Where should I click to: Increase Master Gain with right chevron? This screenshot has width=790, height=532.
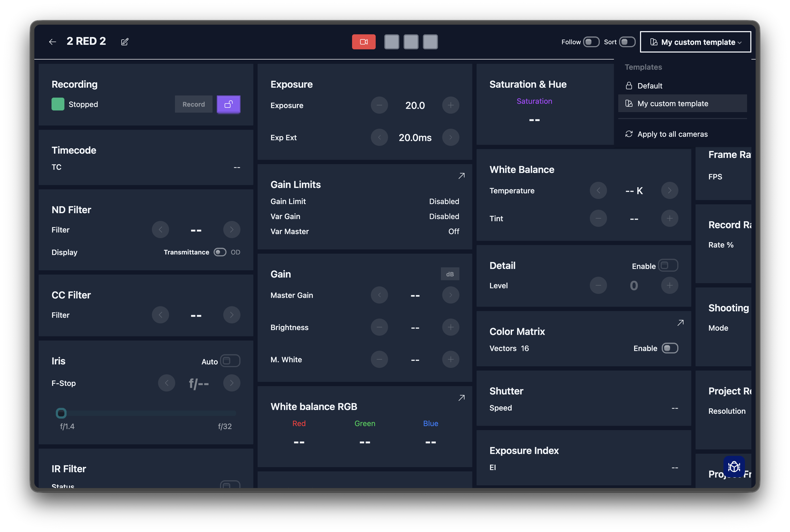coord(451,295)
